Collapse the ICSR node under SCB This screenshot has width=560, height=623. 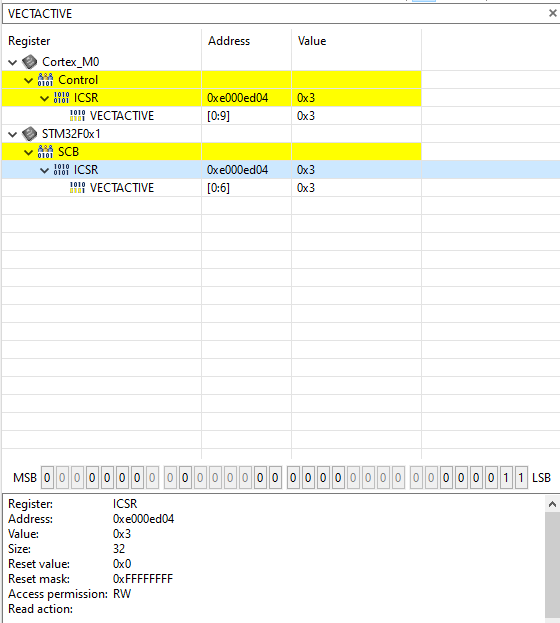[x=45, y=170]
